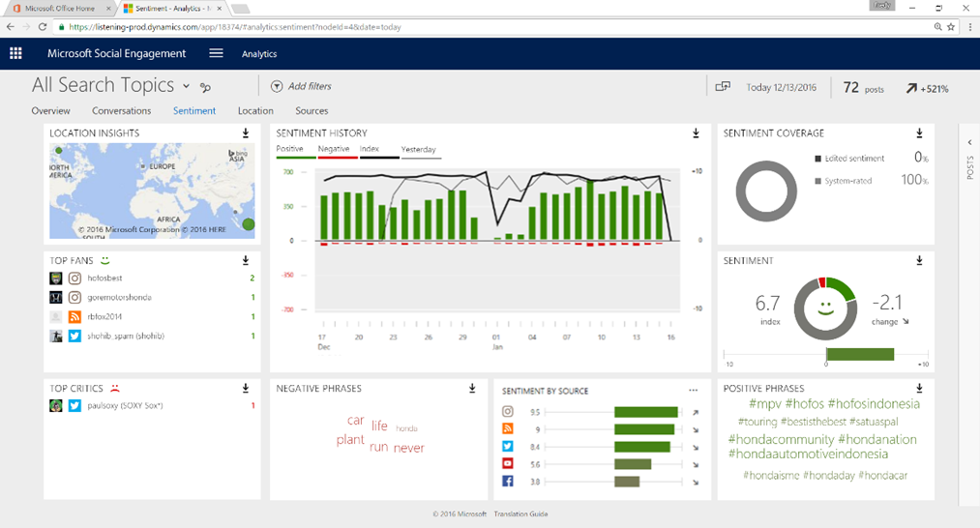Download the Sentiment History chart
This screenshot has height=528, width=980.
[x=696, y=133]
